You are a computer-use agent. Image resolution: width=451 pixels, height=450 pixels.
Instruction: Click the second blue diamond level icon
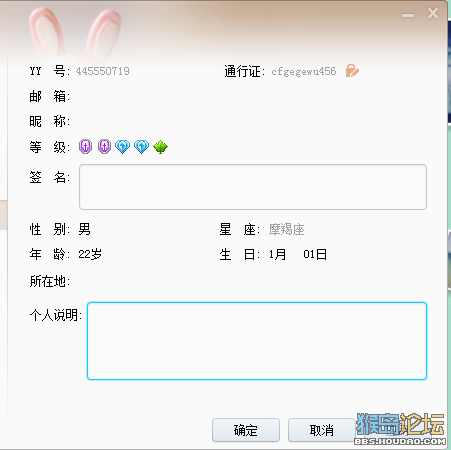click(x=141, y=146)
